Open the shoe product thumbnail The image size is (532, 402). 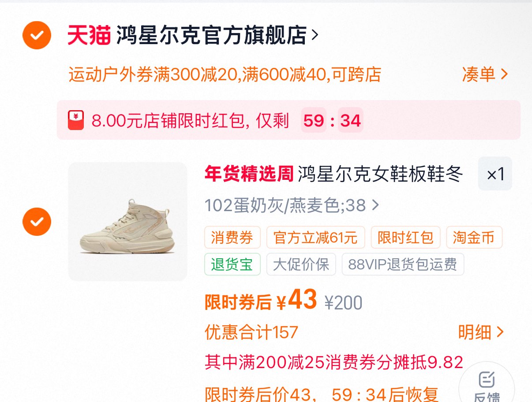pos(127,222)
